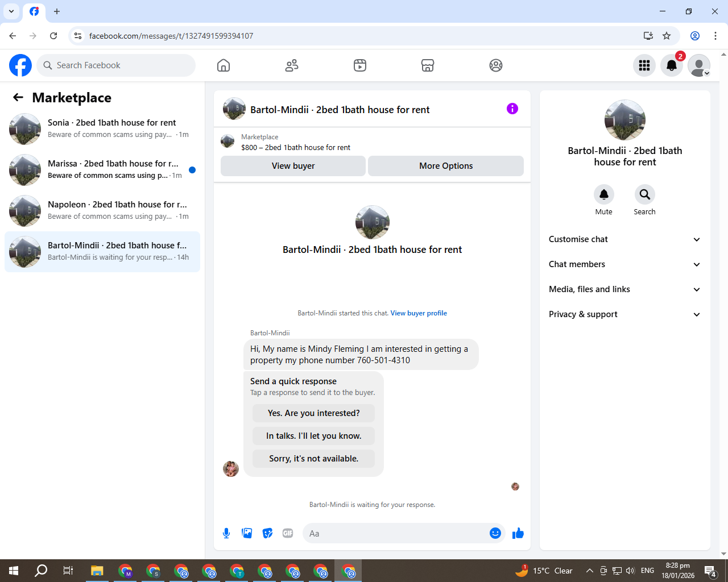The image size is (728, 582).
Task: Click the $800 – 2bed 1bath listing text
Action: click(296, 147)
